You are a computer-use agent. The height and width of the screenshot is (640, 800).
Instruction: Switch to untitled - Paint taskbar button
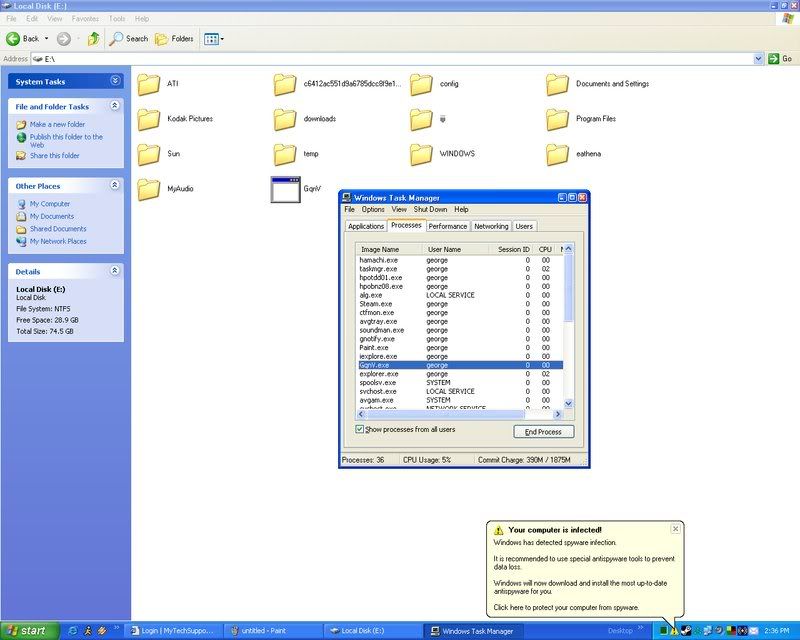point(273,631)
